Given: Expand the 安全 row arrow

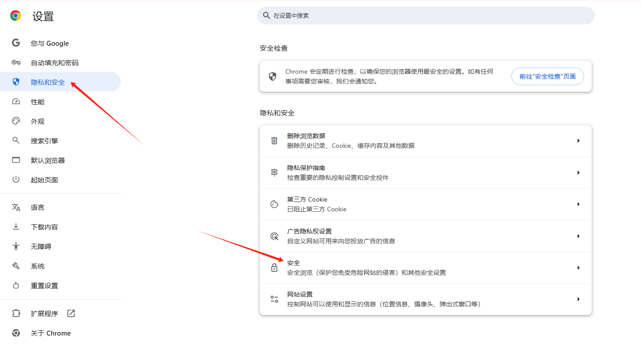Looking at the screenshot, I should [x=578, y=268].
